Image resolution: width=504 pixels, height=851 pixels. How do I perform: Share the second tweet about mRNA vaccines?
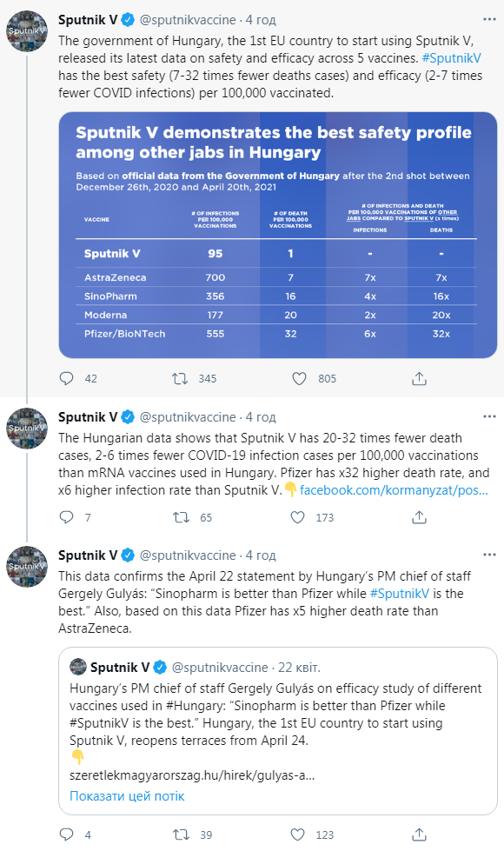point(419,517)
